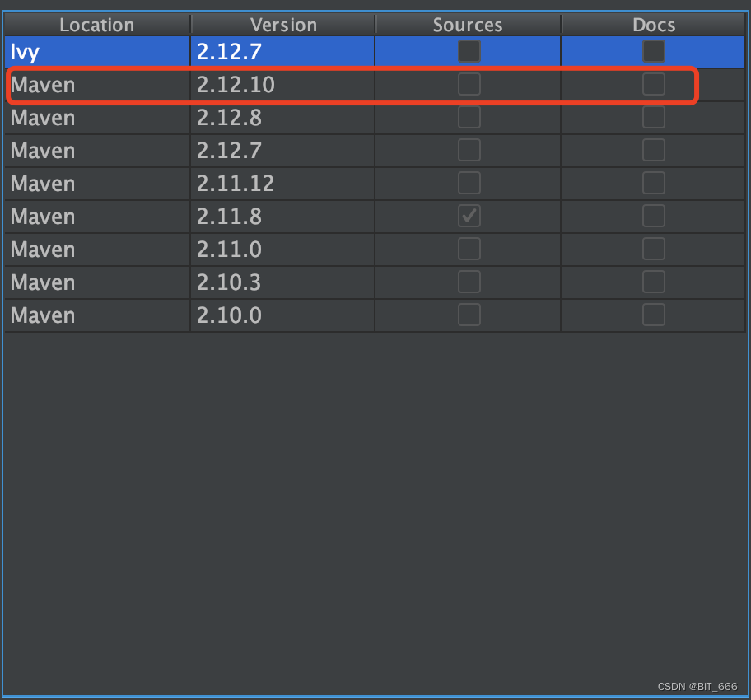
Task: Select the Maven 2.12.7 version cell
Action: pos(282,151)
